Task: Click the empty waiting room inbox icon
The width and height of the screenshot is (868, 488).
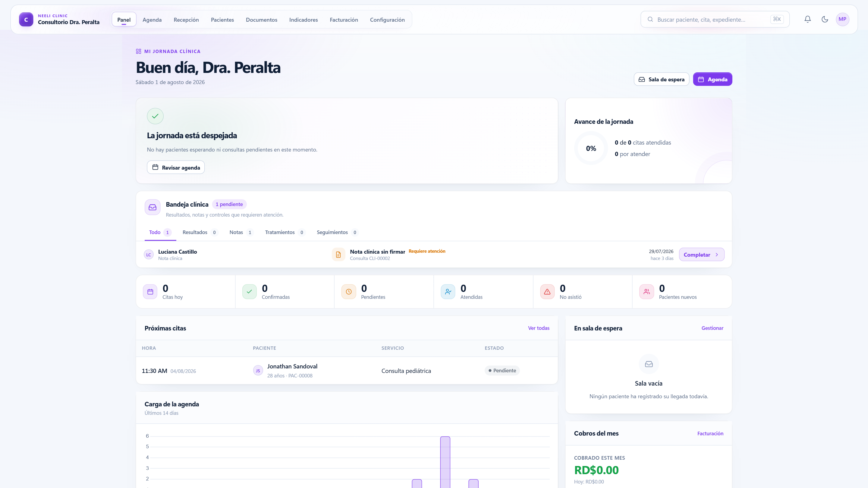Action: click(649, 364)
